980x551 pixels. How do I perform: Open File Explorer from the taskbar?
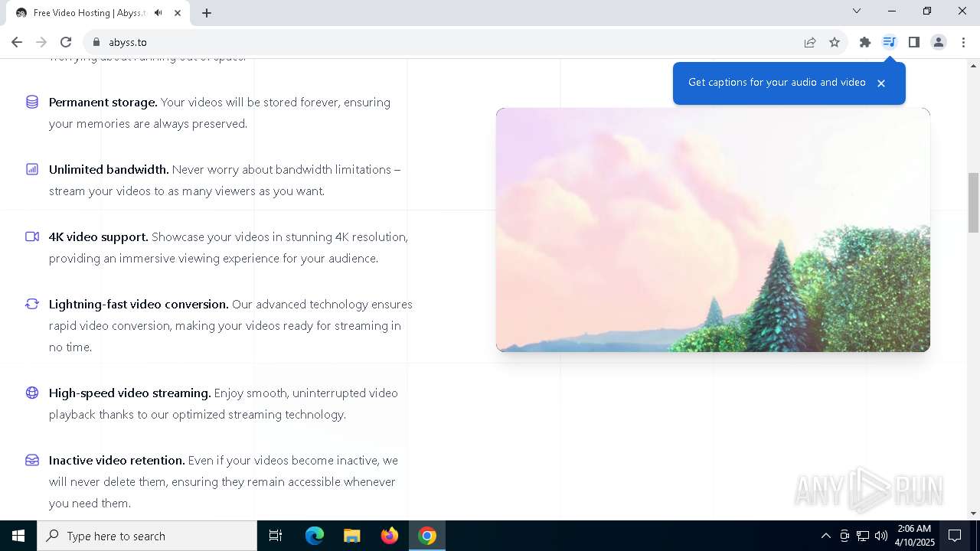pos(352,536)
